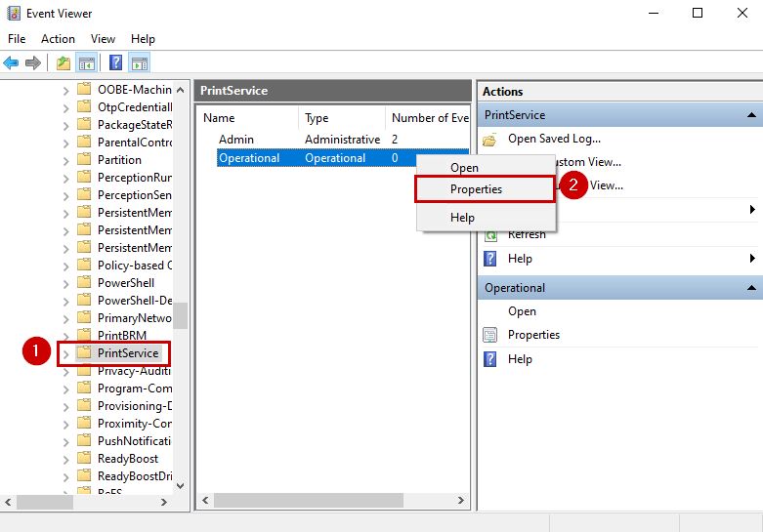Click the PowerShell folder icon in tree
Image resolution: width=763 pixels, height=532 pixels.
(x=84, y=282)
